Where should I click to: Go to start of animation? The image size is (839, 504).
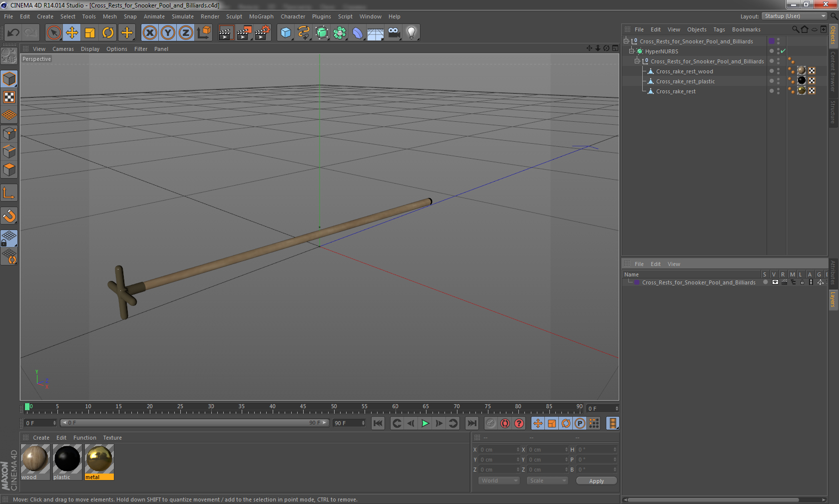(378, 423)
